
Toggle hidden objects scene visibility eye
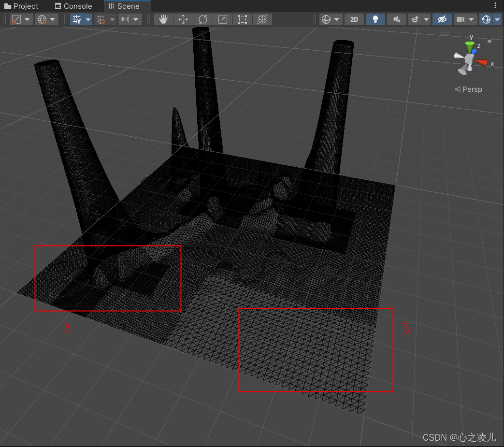click(442, 20)
